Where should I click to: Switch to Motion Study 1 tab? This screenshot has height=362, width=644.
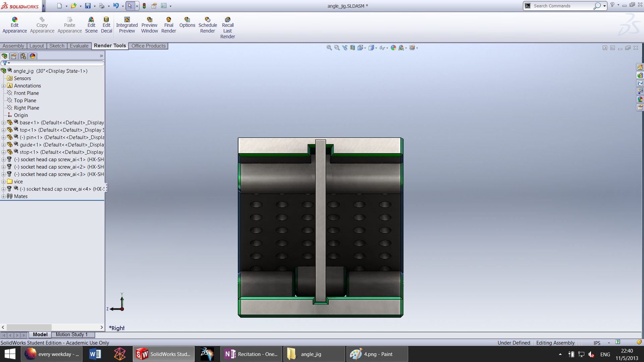[72, 335]
